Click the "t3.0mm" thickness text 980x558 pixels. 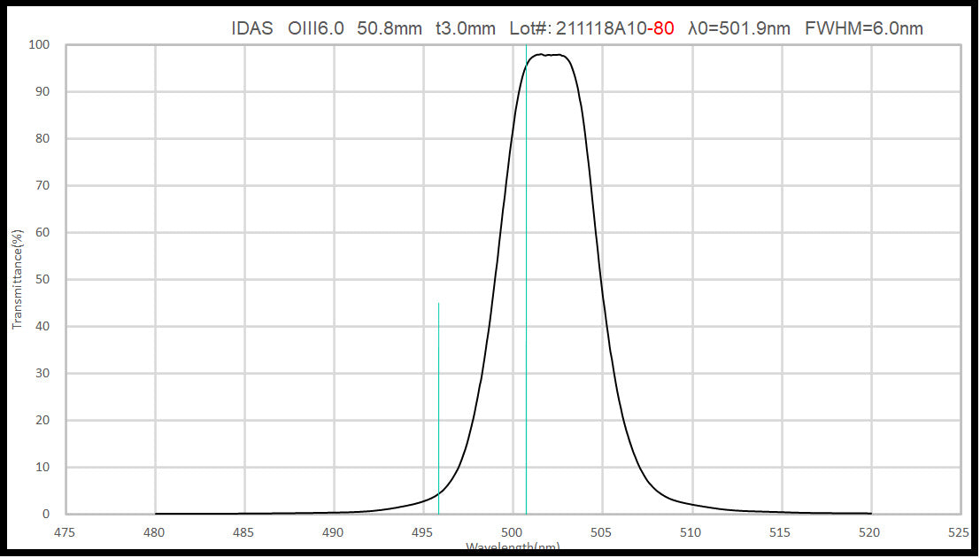coord(466,28)
